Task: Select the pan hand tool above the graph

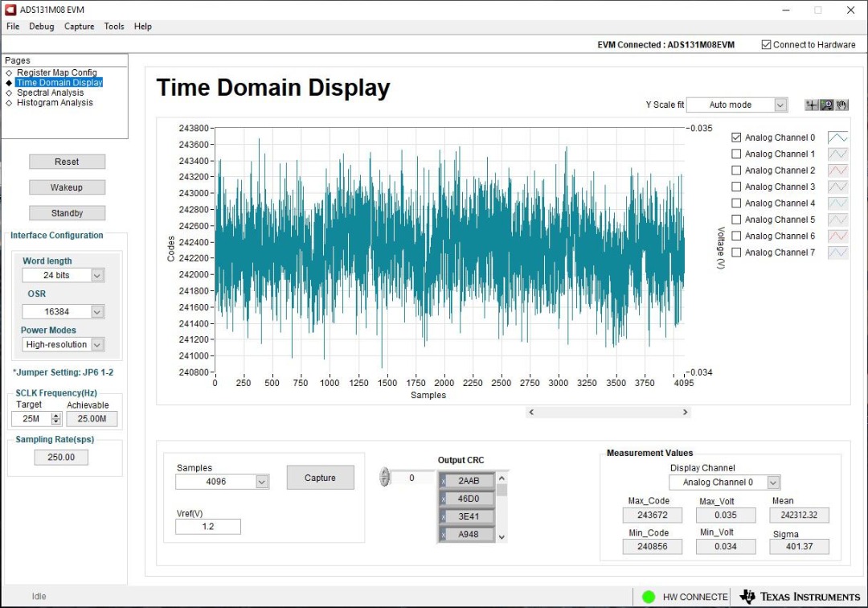Action: 841,105
